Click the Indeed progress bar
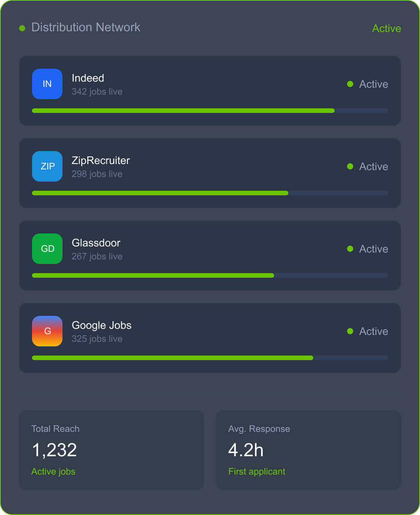Image resolution: width=420 pixels, height=515 pixels. (210, 111)
